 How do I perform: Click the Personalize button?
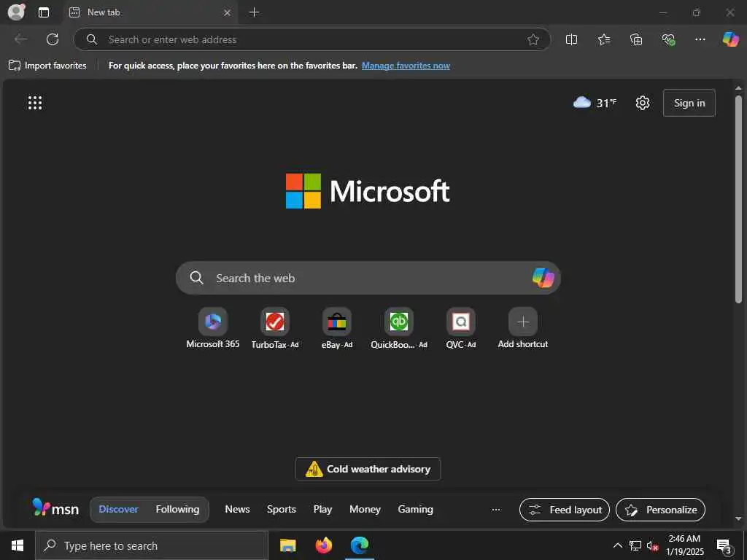coord(660,510)
